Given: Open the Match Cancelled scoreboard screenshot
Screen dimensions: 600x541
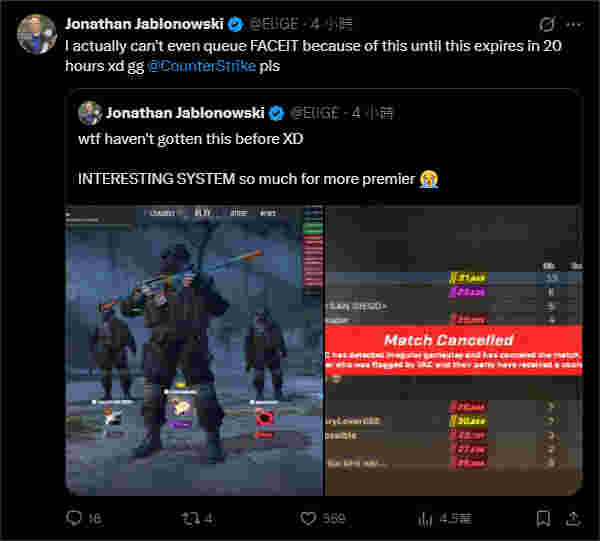Looking at the screenshot, I should click(453, 351).
